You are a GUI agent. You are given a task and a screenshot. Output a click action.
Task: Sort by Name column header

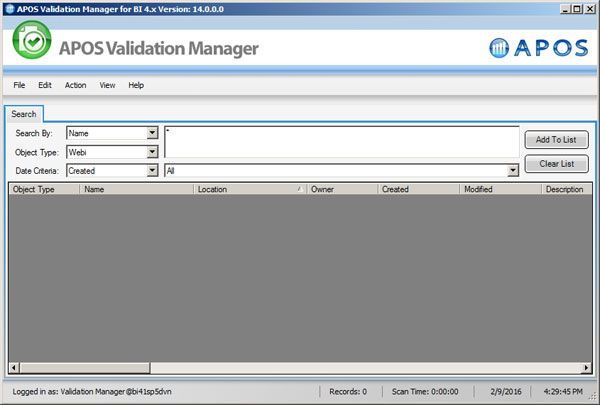pos(136,189)
